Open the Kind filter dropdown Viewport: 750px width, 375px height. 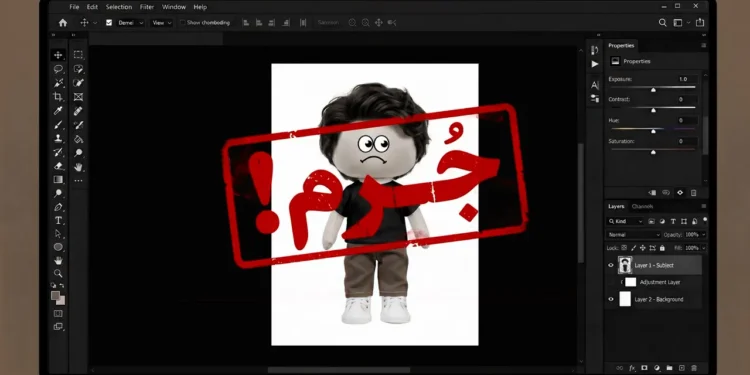[x=625, y=221]
